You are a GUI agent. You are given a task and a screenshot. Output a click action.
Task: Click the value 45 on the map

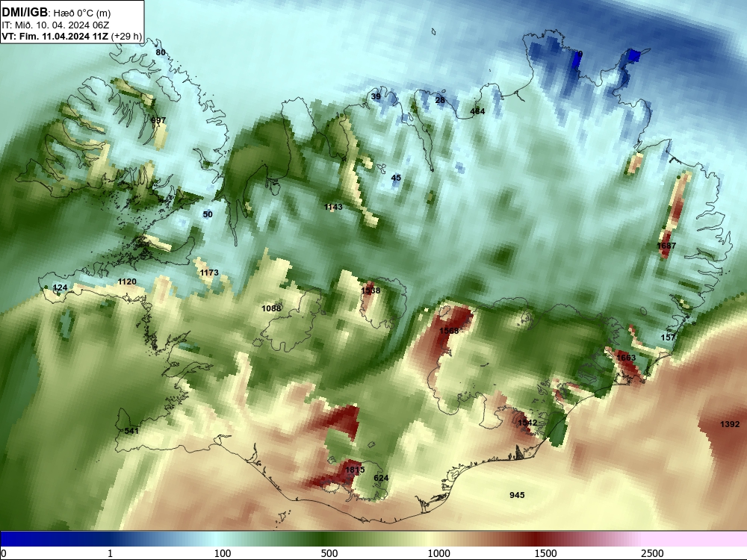pos(396,178)
